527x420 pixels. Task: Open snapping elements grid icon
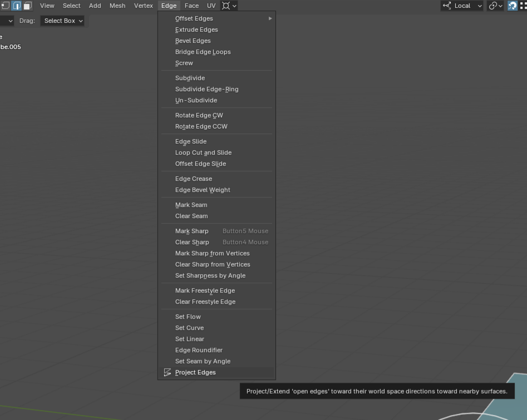click(x=523, y=6)
